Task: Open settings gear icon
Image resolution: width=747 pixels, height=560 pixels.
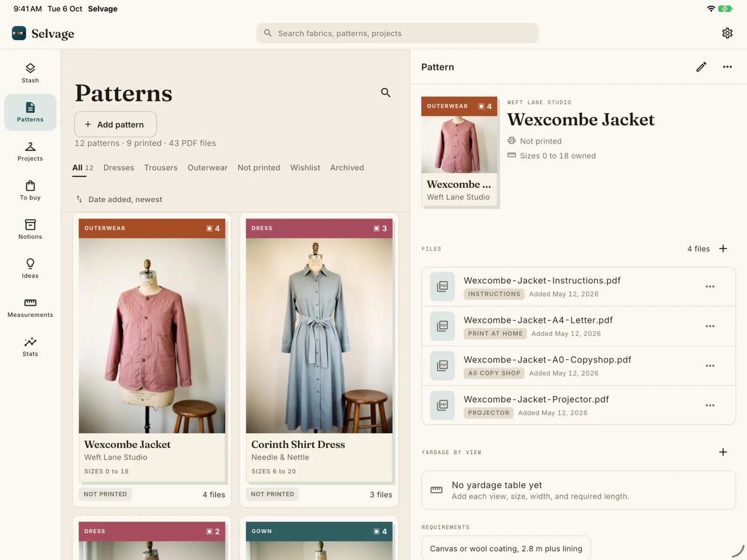Action: [727, 33]
